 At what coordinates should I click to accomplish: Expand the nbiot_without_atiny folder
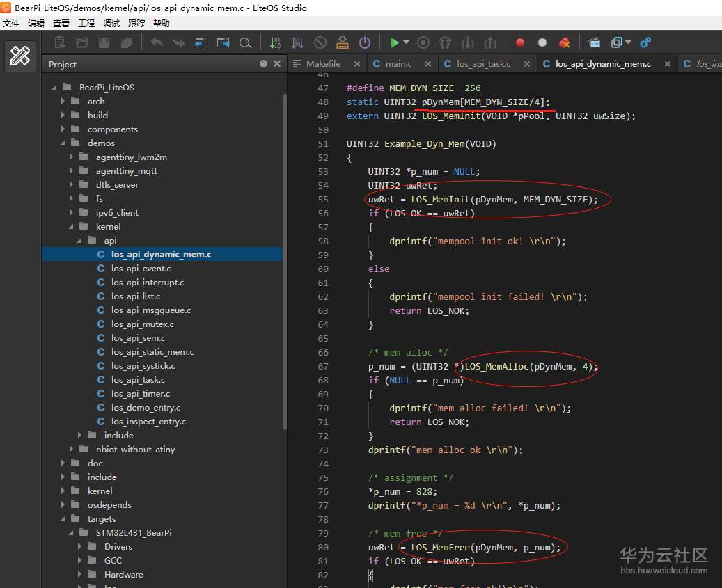pos(72,450)
